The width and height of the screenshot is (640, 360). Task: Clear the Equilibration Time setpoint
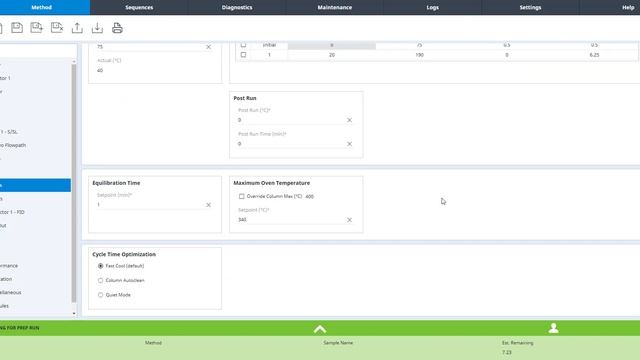[x=209, y=205]
